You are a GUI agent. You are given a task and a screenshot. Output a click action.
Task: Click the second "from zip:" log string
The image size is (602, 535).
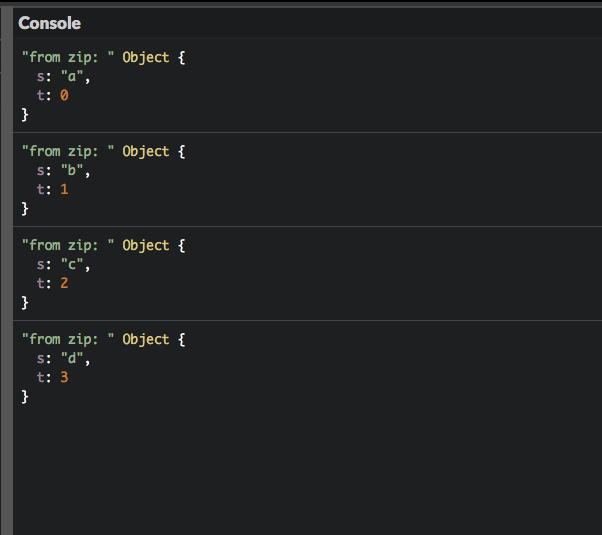click(68, 151)
